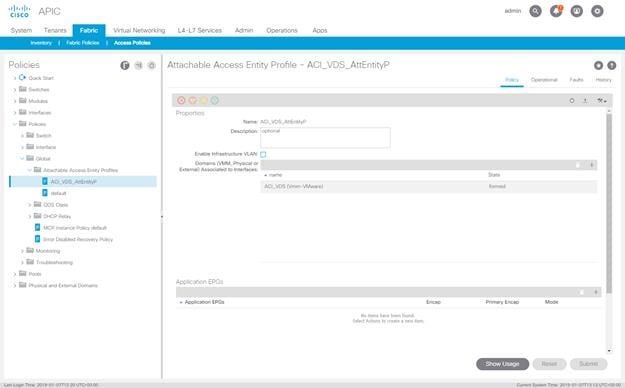Select Physical and External Domains tree item
Image resolution: width=625 pixels, height=388 pixels.
tap(63, 286)
